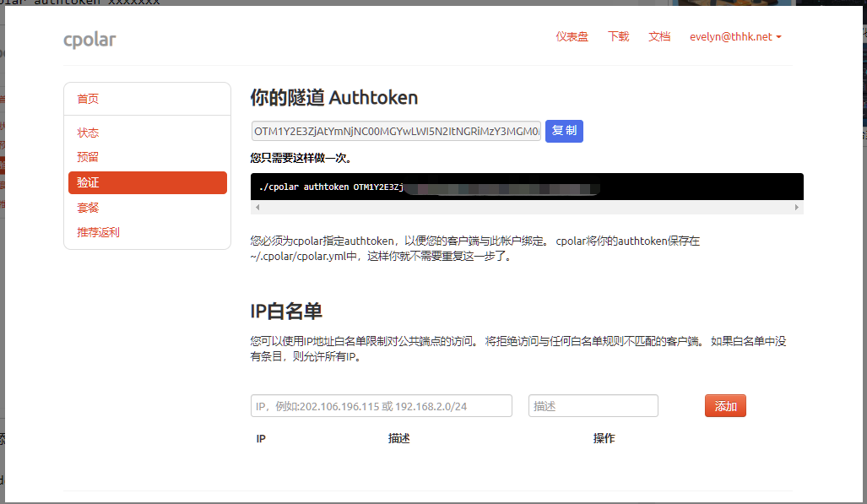
Task: Open the 状态 sidebar item
Action: click(88, 133)
